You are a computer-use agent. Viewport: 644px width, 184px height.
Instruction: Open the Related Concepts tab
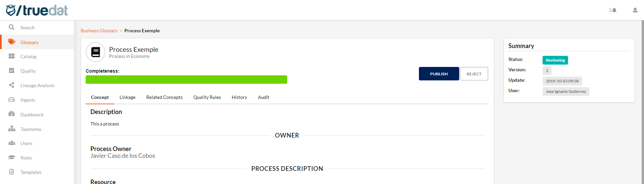[164, 97]
